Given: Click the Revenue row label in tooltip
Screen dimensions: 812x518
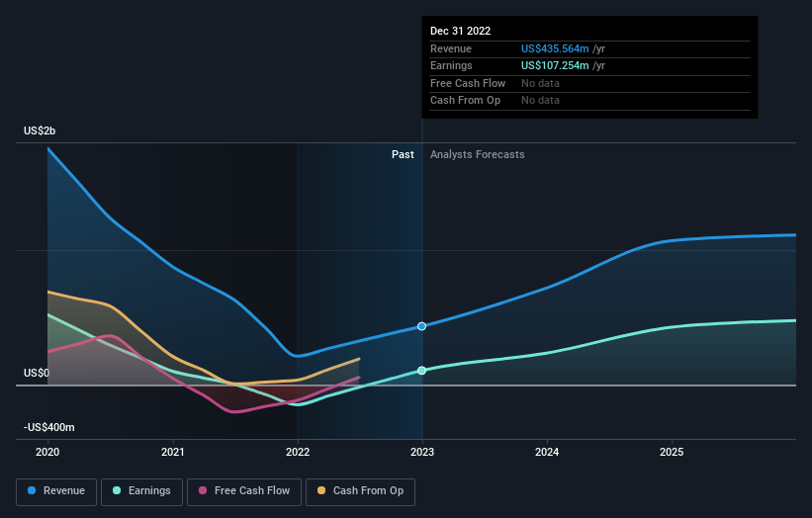Looking at the screenshot, I should coord(451,48).
